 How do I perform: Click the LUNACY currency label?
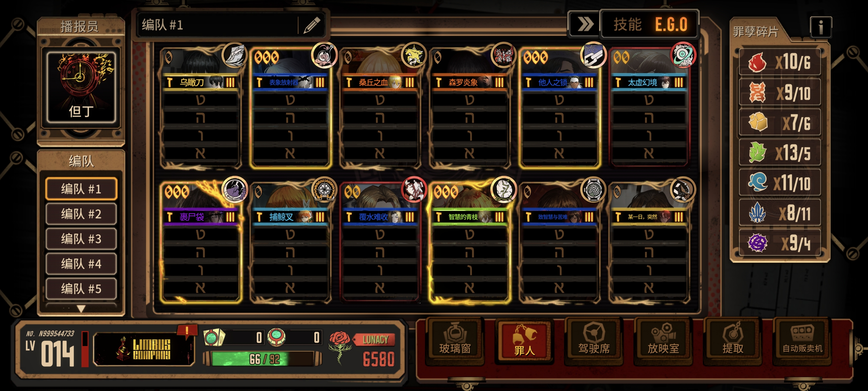375,340
